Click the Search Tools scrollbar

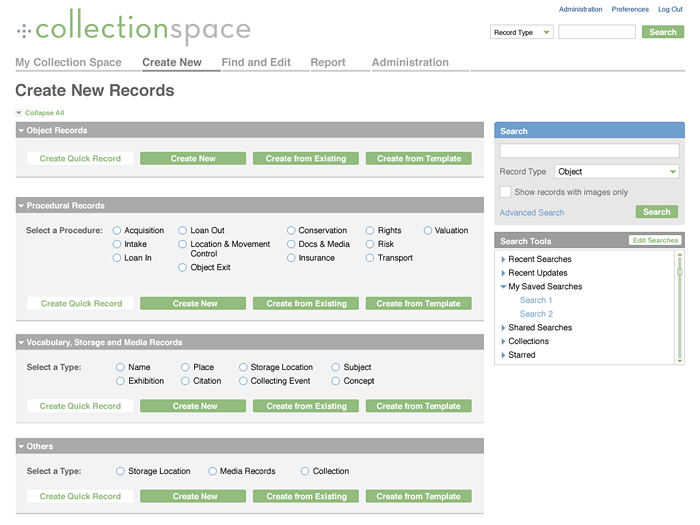pyautogui.click(x=679, y=308)
